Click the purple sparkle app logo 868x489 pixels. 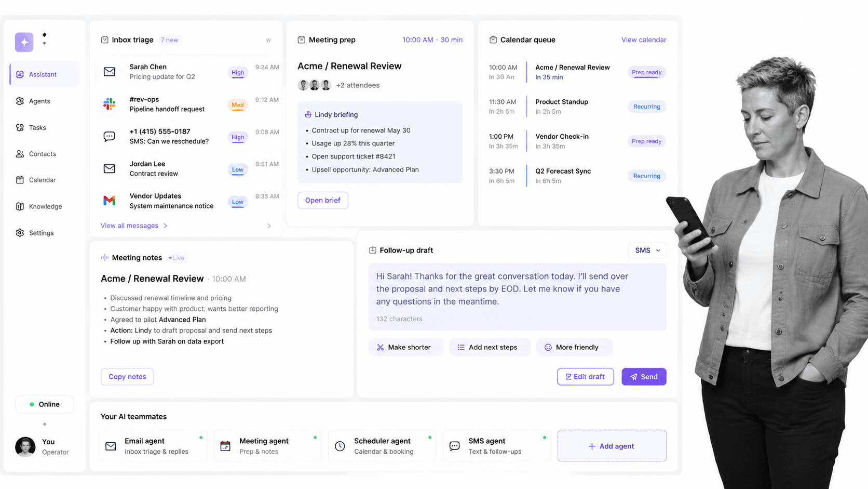tap(24, 42)
